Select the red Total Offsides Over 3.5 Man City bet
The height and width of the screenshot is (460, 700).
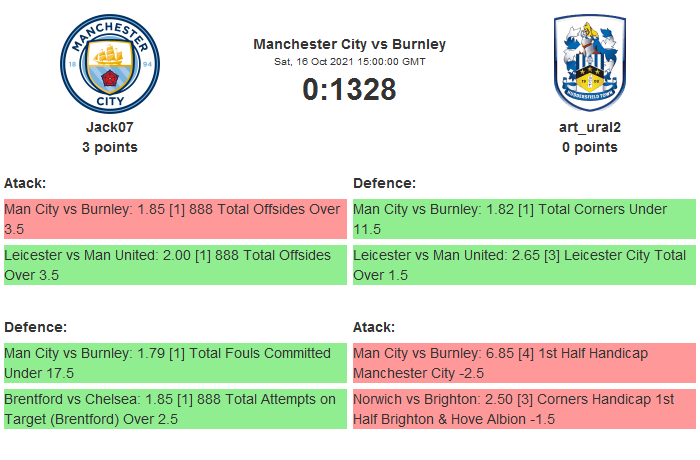(x=174, y=219)
